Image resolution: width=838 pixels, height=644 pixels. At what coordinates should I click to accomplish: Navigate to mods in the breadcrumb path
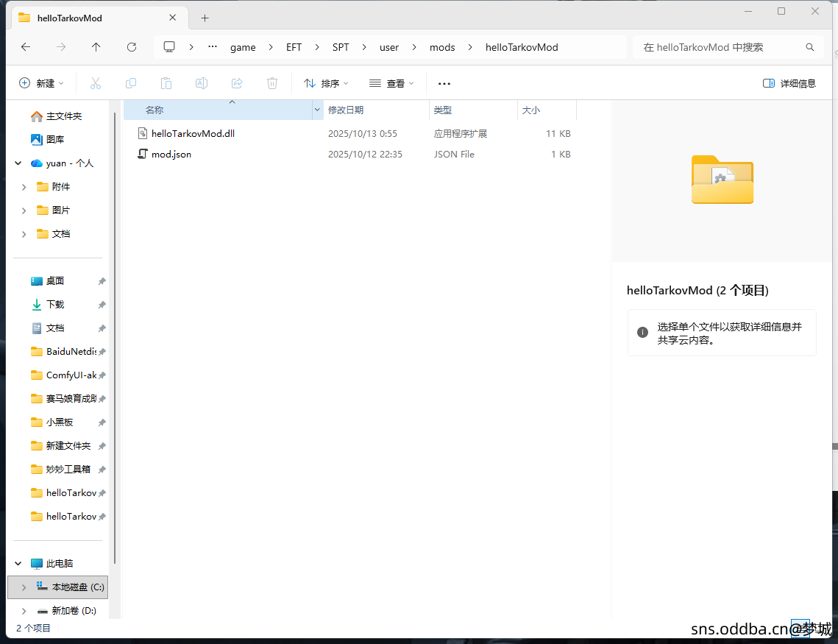click(x=442, y=47)
